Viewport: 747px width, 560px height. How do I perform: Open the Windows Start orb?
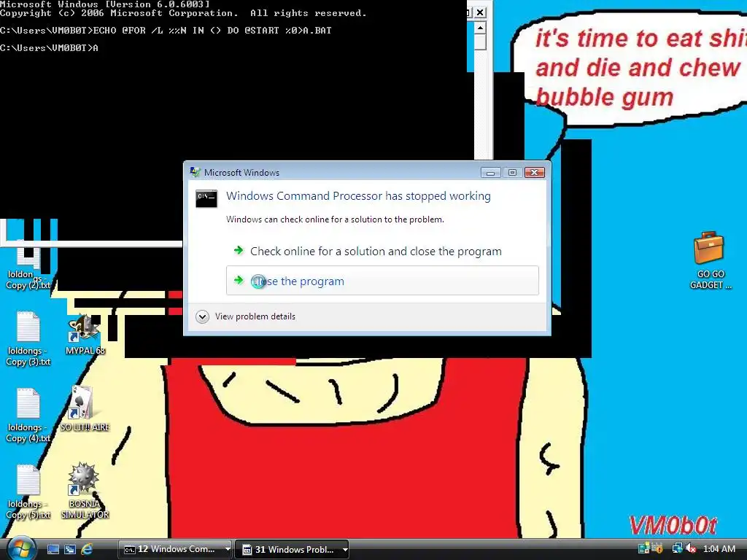click(21, 548)
